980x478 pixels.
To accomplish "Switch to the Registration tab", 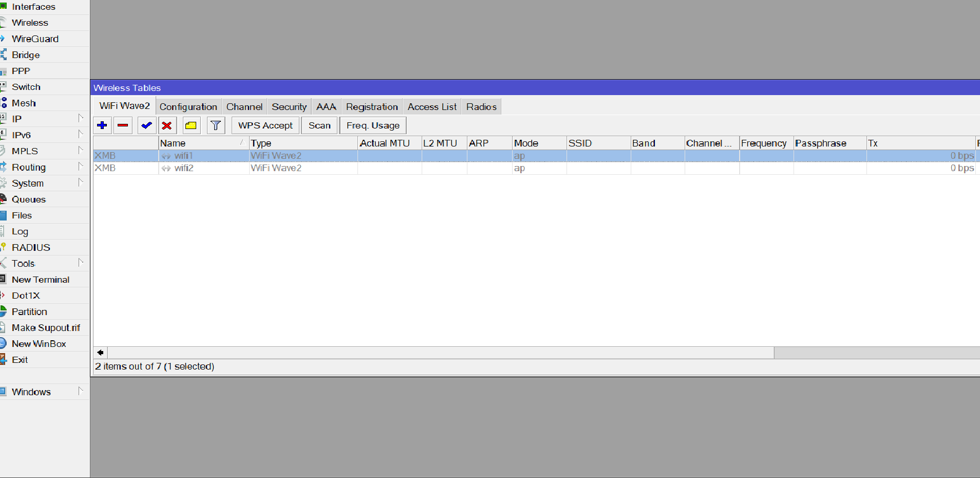I will [371, 107].
